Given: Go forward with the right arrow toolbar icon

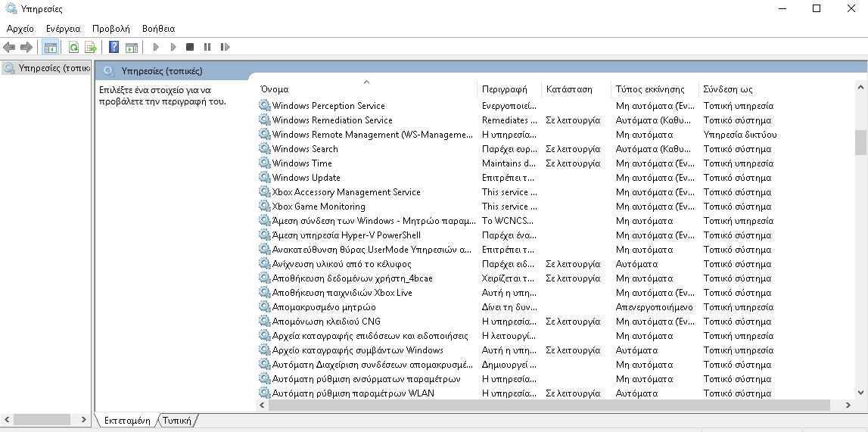Looking at the screenshot, I should click(26, 48).
